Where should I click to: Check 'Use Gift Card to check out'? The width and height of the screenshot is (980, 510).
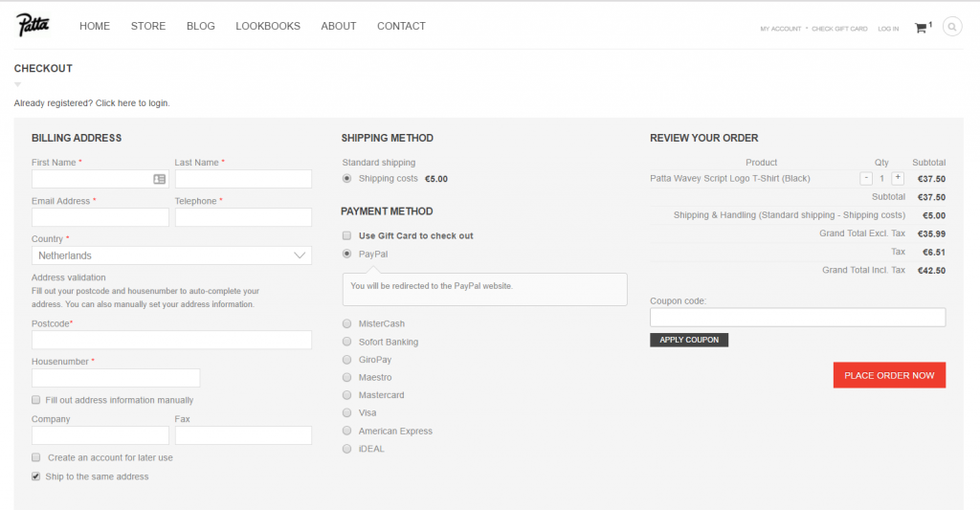pyautogui.click(x=346, y=235)
